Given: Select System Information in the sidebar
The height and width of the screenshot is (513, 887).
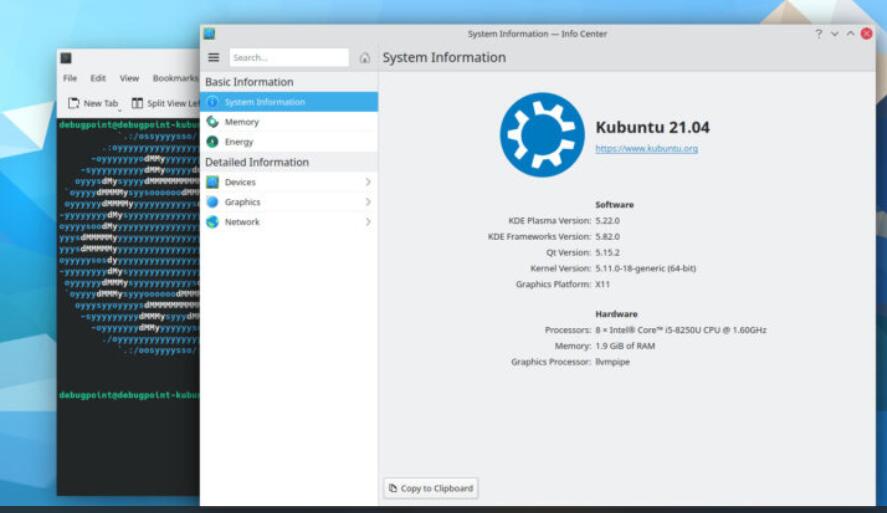Looking at the screenshot, I should [289, 102].
